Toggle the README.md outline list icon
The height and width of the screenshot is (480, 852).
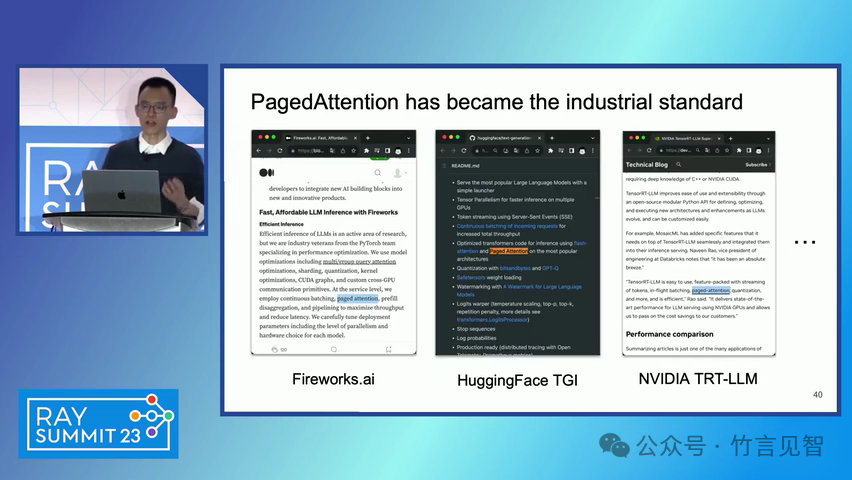(444, 166)
